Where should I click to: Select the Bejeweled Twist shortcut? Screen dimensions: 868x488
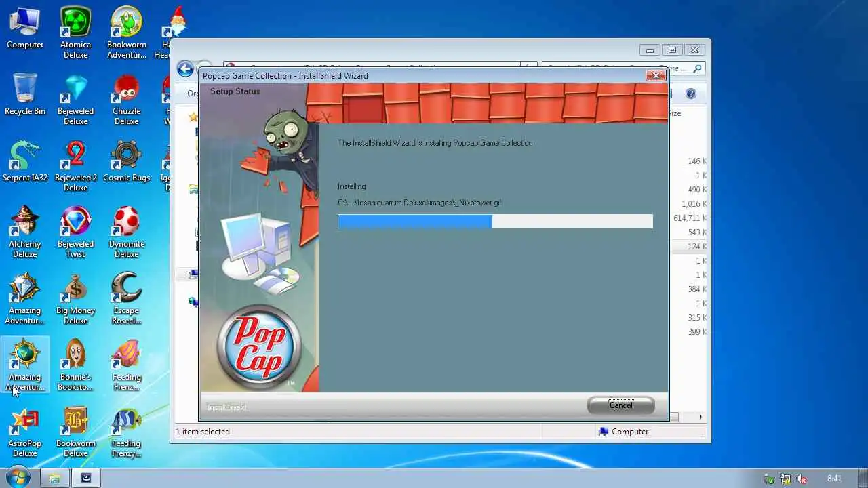[x=75, y=232]
